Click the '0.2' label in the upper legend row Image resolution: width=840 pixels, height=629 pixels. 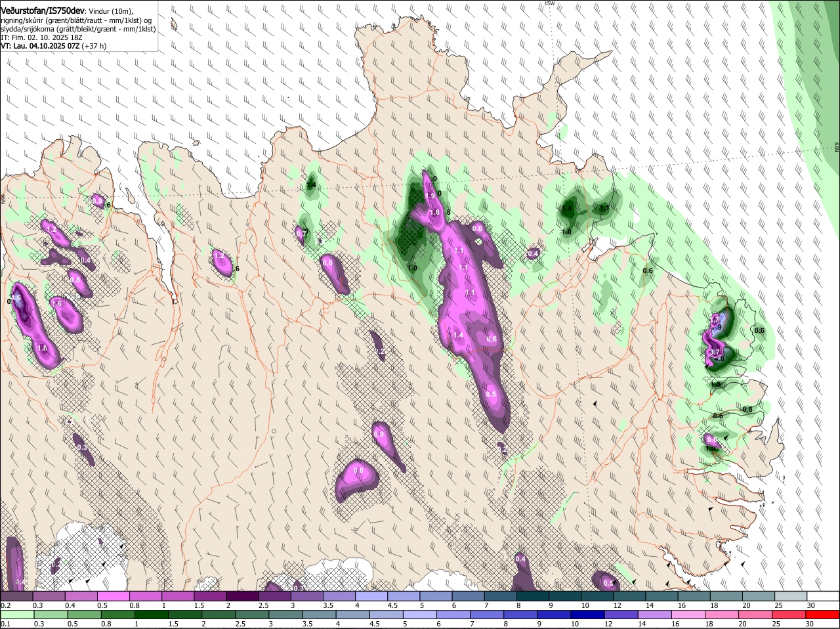(x=5, y=605)
